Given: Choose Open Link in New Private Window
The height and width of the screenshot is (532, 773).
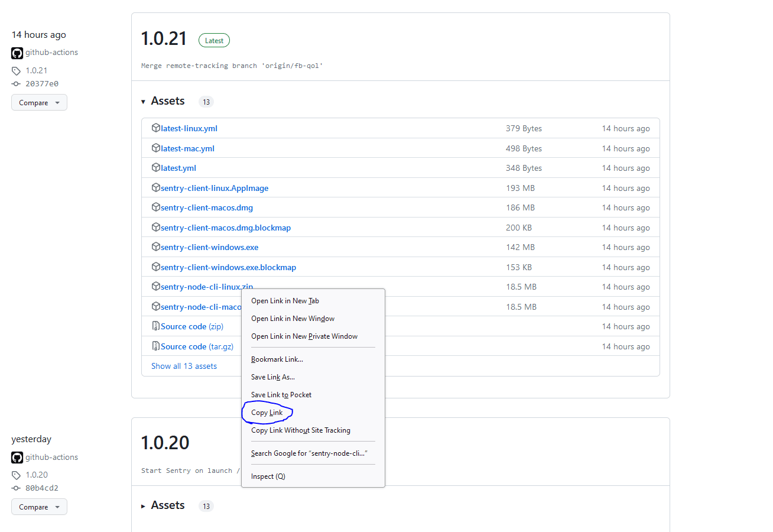Looking at the screenshot, I should pos(313,336).
